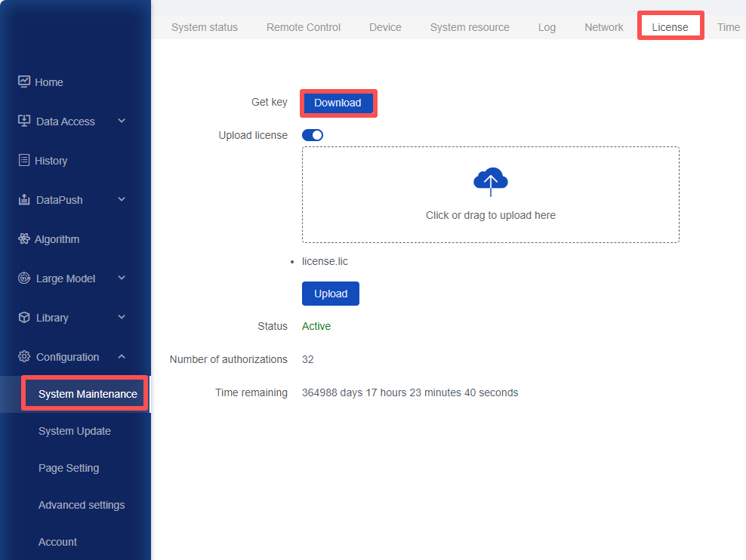Click the cloud upload icon
The width and height of the screenshot is (746, 560).
pyautogui.click(x=491, y=182)
